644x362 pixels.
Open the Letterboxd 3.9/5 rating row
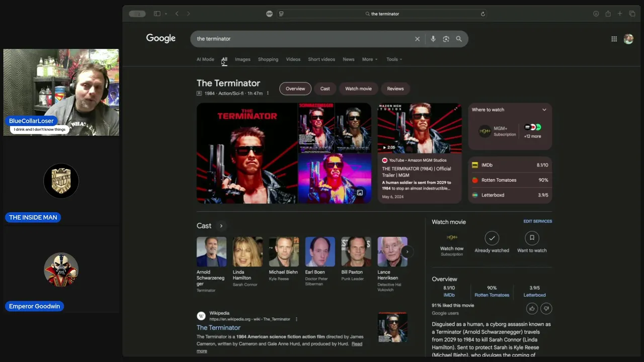tap(510, 195)
